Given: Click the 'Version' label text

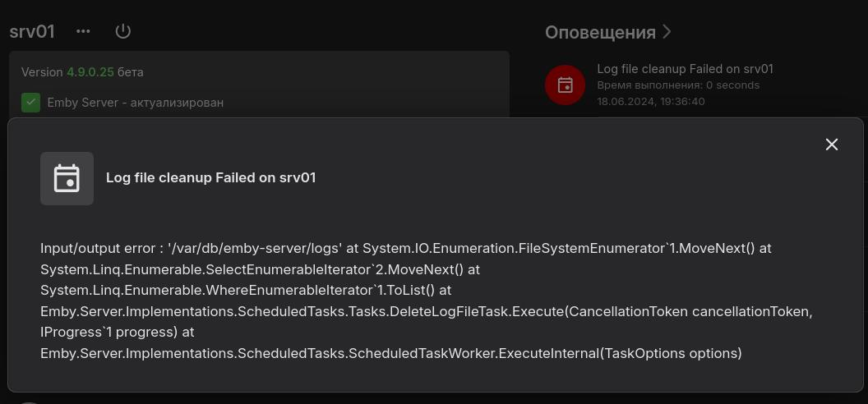Looking at the screenshot, I should pyautogui.click(x=42, y=72).
